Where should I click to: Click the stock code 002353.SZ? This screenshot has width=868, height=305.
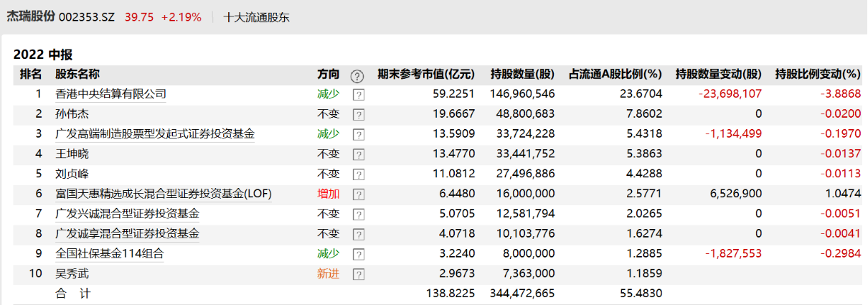[86, 17]
